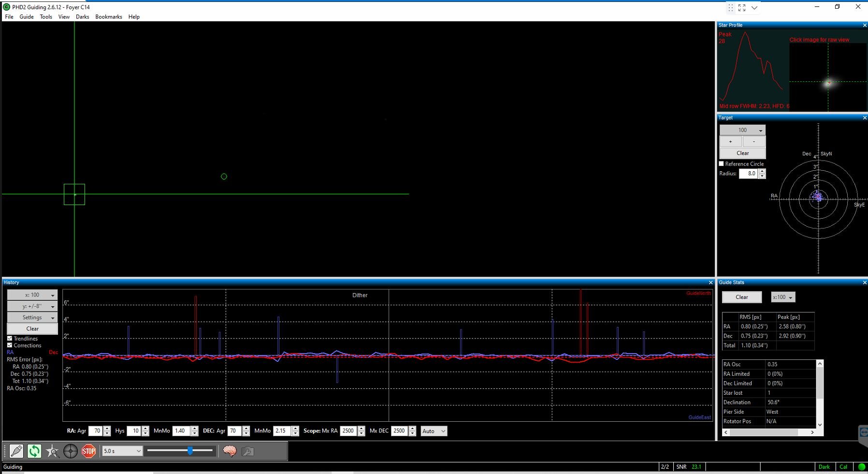Image resolution: width=868 pixels, height=474 pixels.
Task: Click the RA MnMo value field
Action: click(181, 431)
